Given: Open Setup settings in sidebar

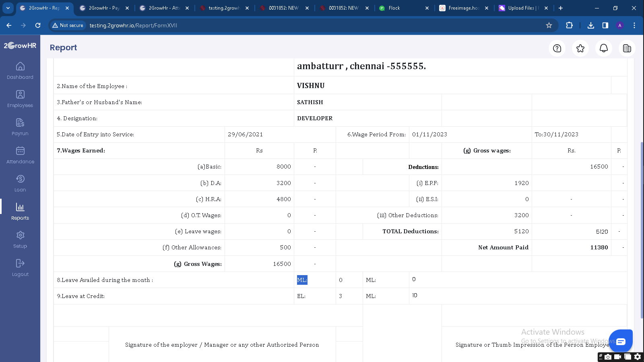Looking at the screenshot, I should tap(20, 240).
